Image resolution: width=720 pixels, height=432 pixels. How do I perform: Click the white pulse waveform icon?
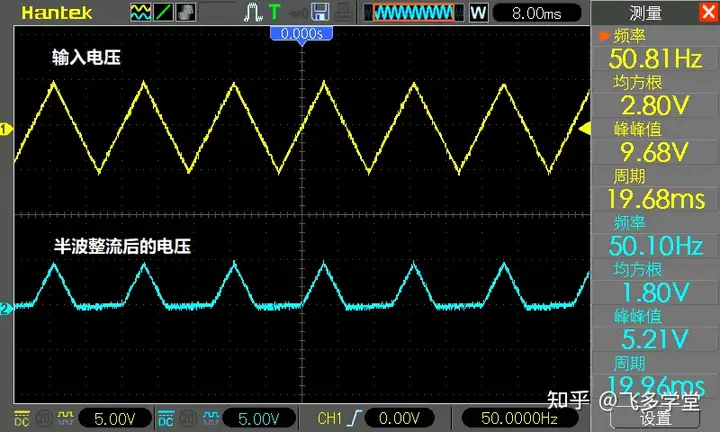tap(253, 12)
